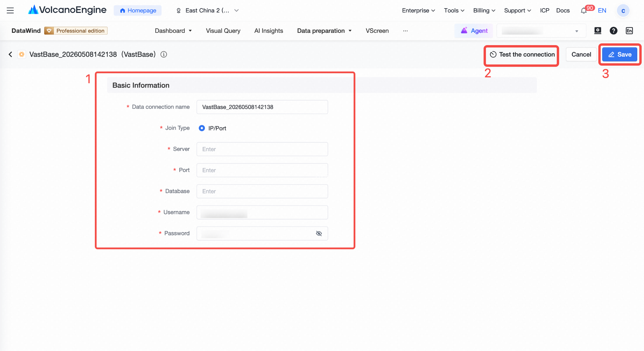Click the Agent button
644x351 pixels.
[474, 31]
